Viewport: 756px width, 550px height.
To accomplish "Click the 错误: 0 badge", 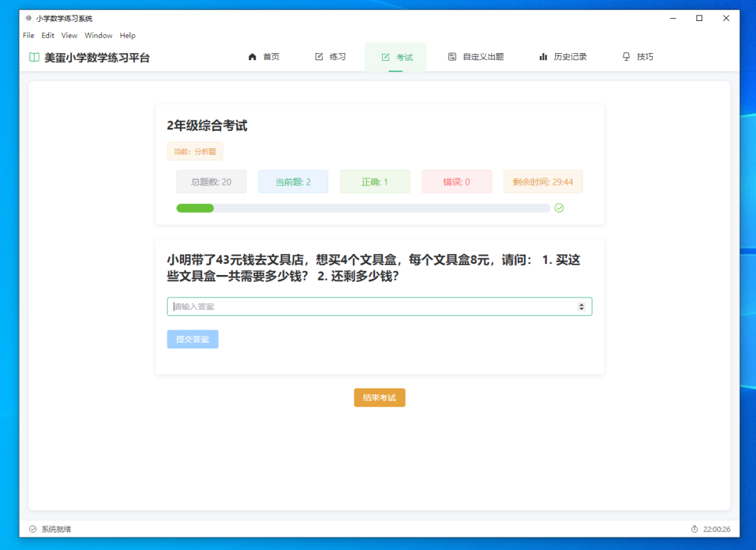I will click(456, 182).
